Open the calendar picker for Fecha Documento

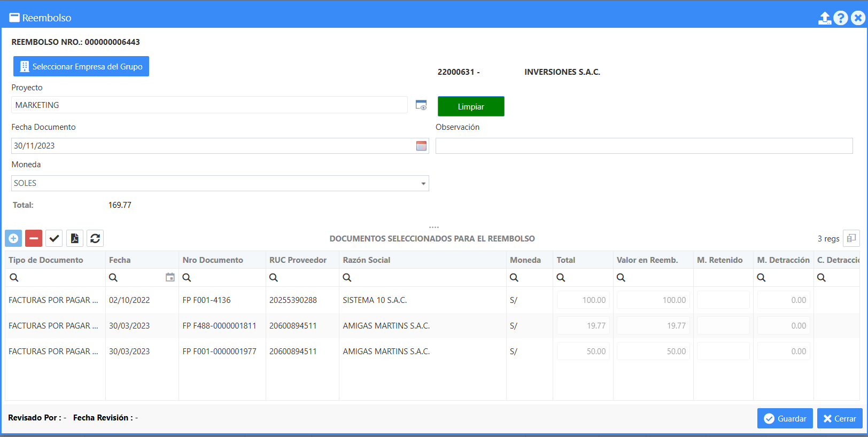tap(421, 146)
